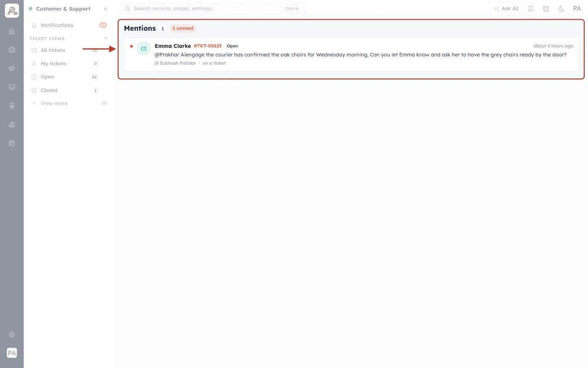Open the bookmark icon in top bar
This screenshot has width=588, height=368.
coord(531,9)
